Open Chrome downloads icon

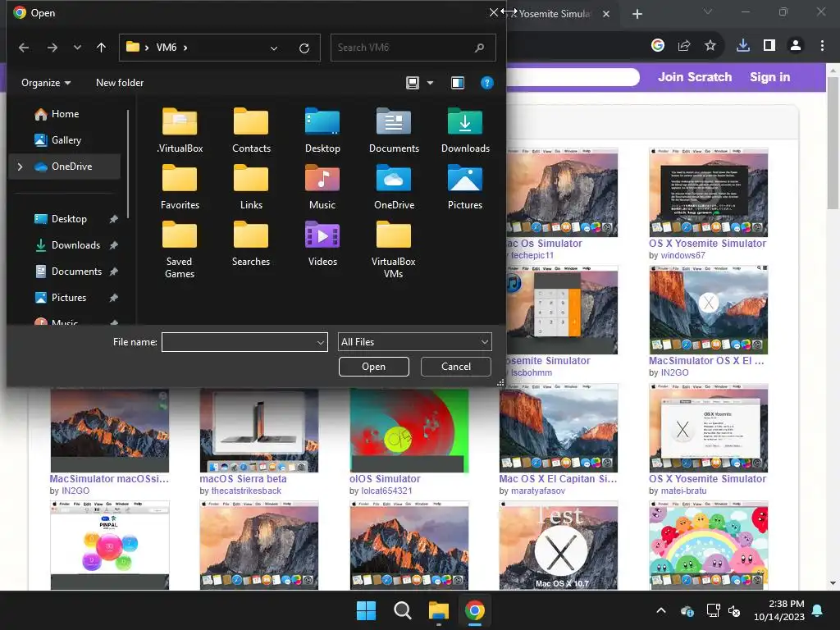(743, 46)
